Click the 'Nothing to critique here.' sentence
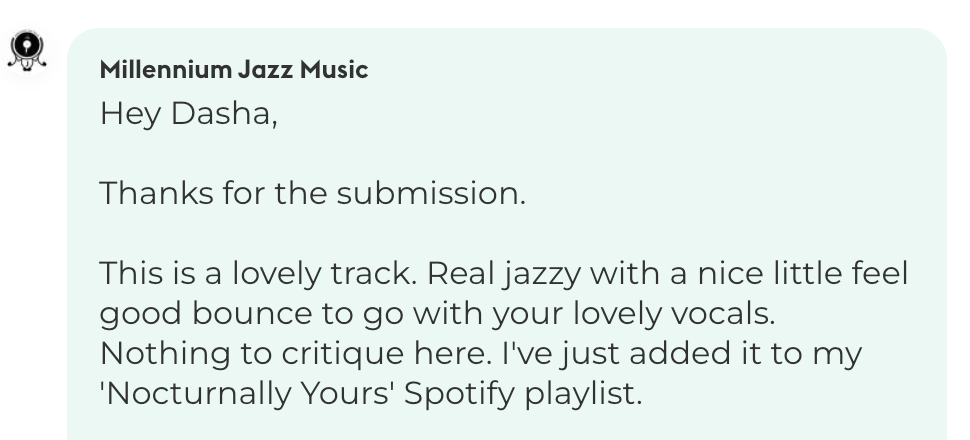This screenshot has height=440, width=970. [x=296, y=354]
